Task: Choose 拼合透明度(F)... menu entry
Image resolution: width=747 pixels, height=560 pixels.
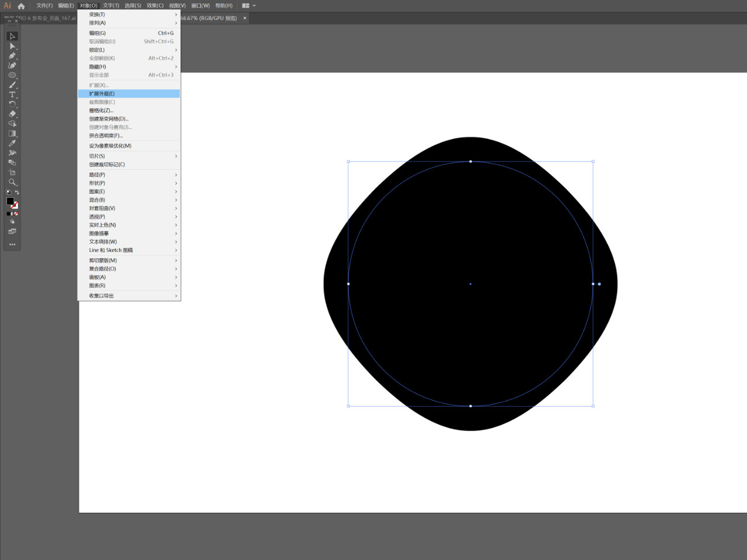Action: click(129, 135)
